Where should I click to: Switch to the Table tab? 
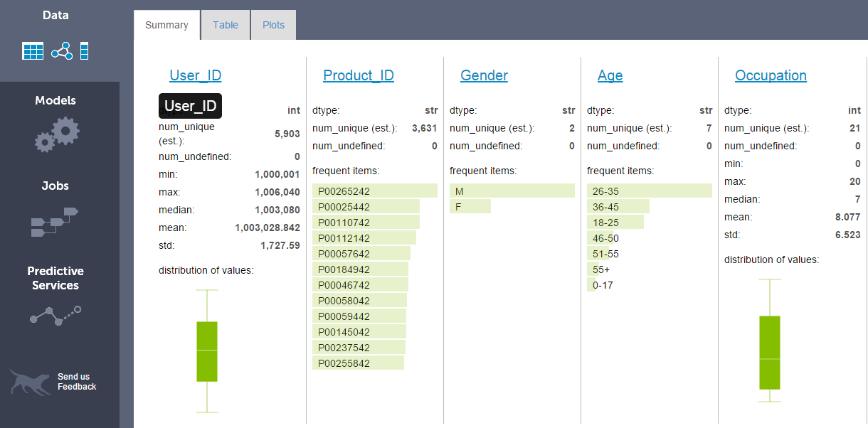(x=226, y=25)
